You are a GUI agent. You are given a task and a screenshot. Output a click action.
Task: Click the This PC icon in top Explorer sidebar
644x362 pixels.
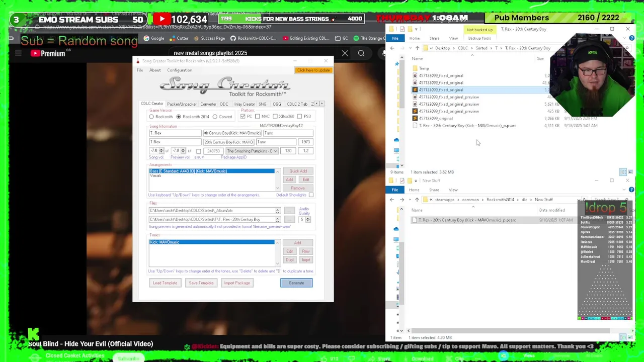click(x=397, y=150)
